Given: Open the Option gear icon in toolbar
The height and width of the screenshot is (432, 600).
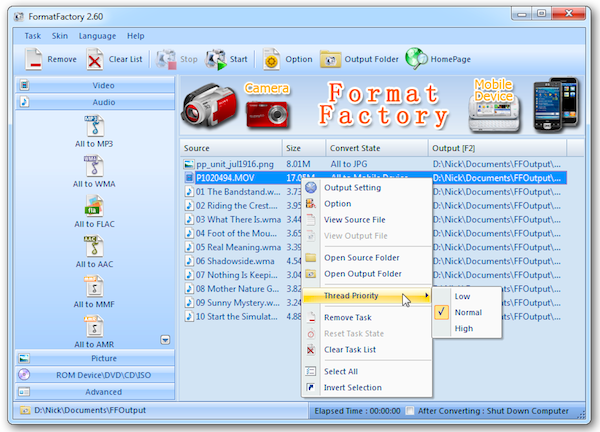Looking at the screenshot, I should click(x=271, y=59).
